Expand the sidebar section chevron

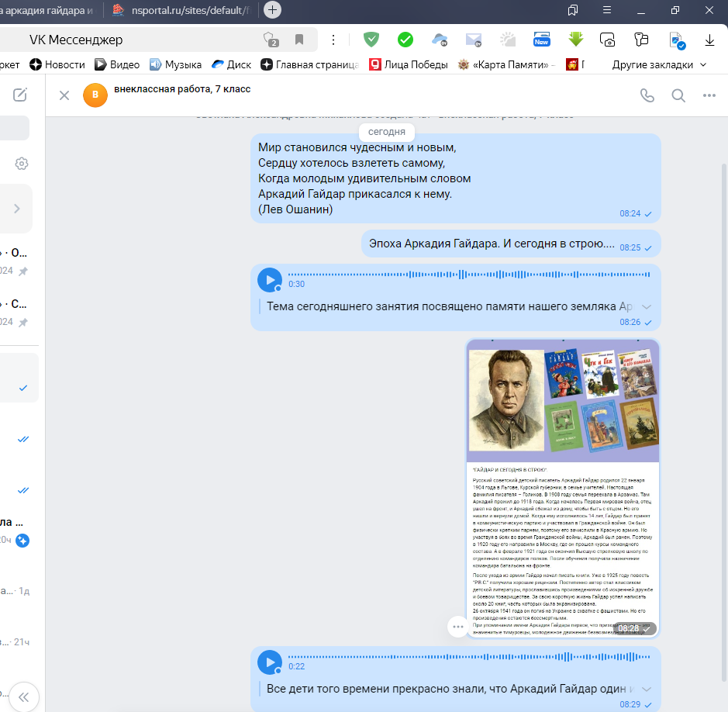click(17, 209)
